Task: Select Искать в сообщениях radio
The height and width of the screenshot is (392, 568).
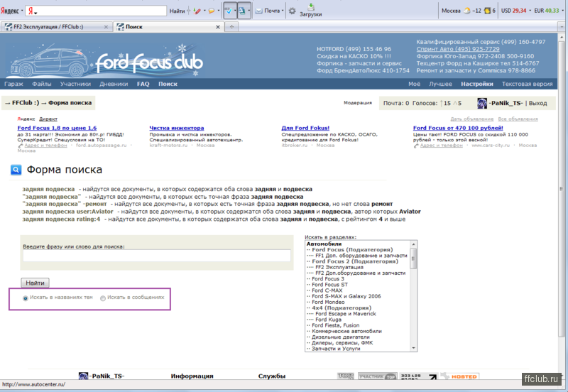Action: pyautogui.click(x=103, y=298)
